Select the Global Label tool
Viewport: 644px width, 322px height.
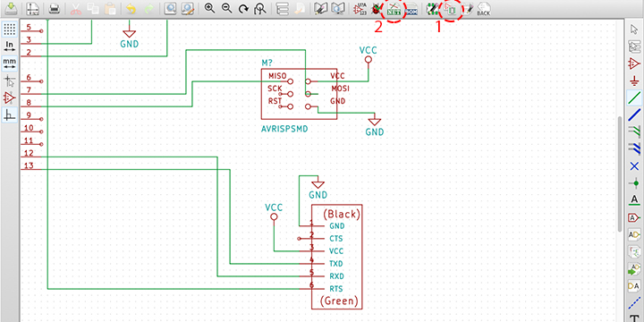(634, 217)
